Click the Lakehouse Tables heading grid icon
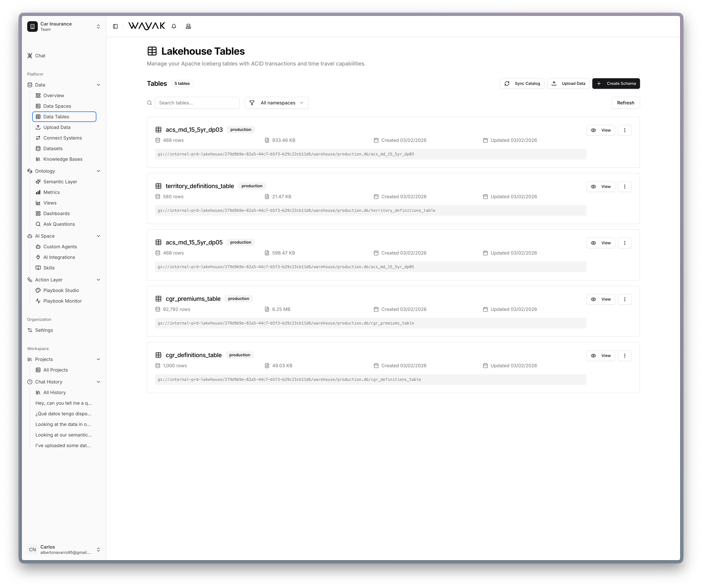 tap(152, 51)
